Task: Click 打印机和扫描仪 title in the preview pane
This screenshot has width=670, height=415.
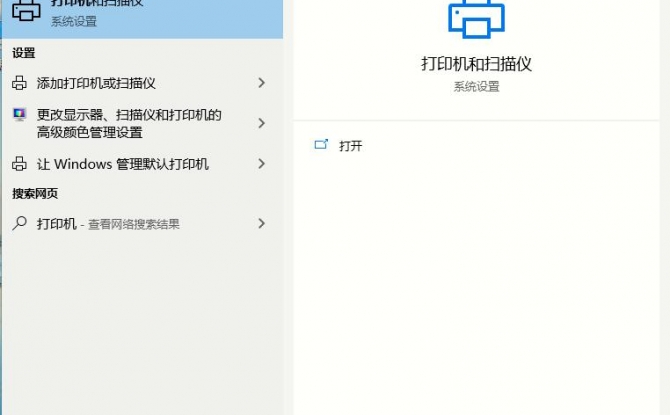Action: pyautogui.click(x=476, y=64)
